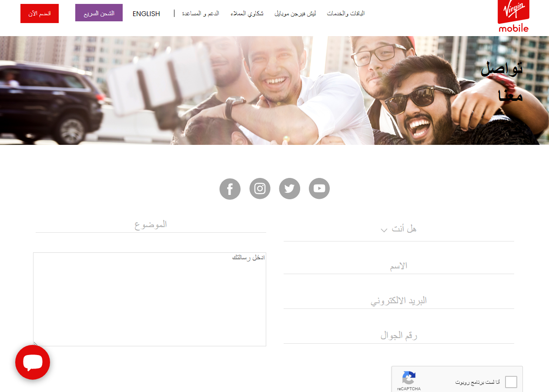The width and height of the screenshot is (549, 392).
Task: Focus the 'الموضوع' subject field
Action: pyautogui.click(x=151, y=225)
